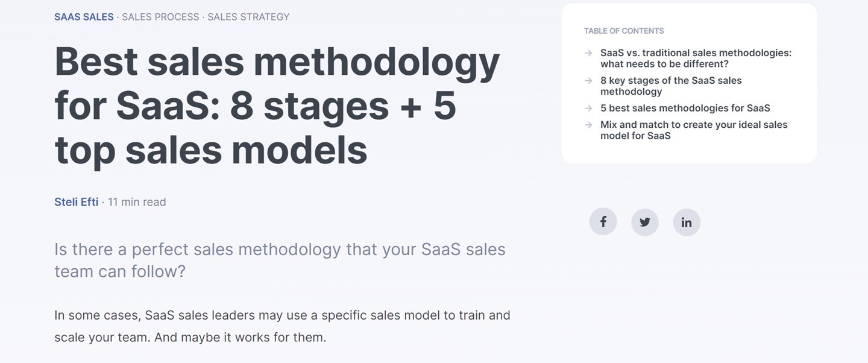Click arrow beside 5 best methodologies entry
The height and width of the screenshot is (363, 868).
pyautogui.click(x=588, y=109)
